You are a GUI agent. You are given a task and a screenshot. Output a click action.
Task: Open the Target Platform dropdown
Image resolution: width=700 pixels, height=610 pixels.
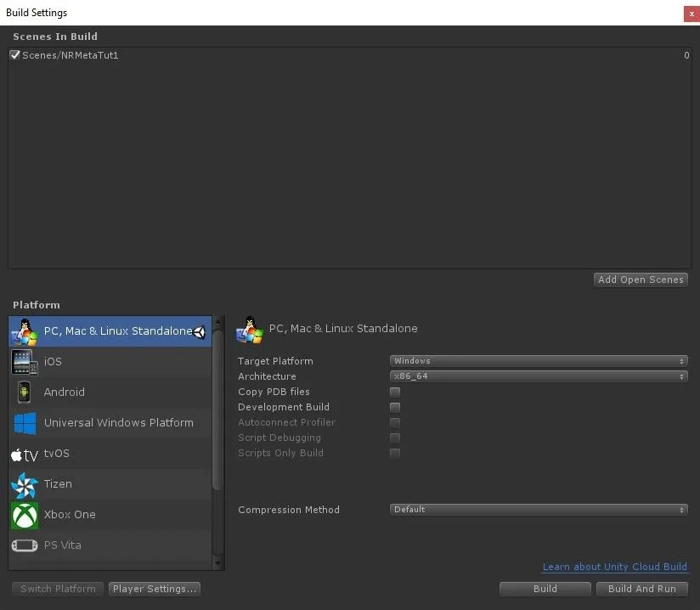(539, 361)
